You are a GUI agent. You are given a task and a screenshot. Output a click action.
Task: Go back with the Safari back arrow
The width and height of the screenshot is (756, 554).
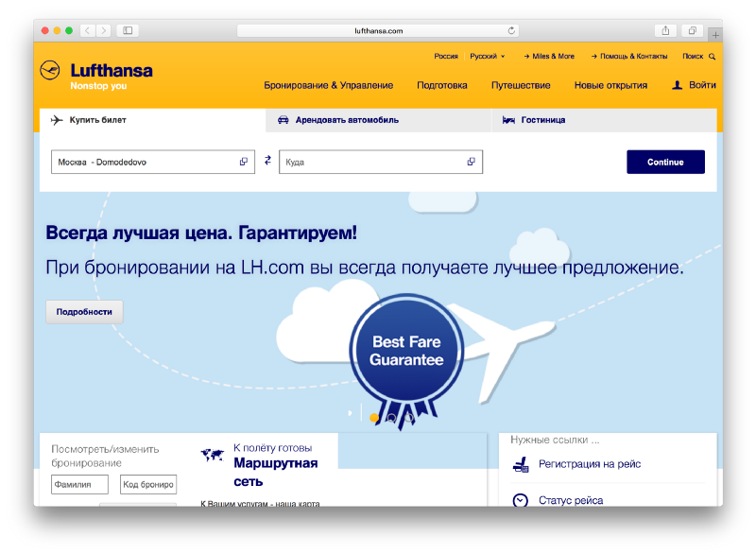pyautogui.click(x=87, y=30)
